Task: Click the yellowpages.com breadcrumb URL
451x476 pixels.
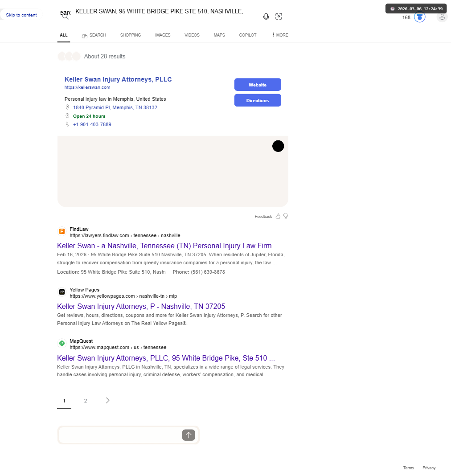Action: 123,296
